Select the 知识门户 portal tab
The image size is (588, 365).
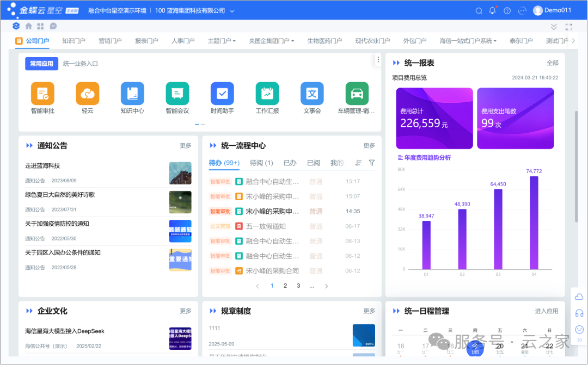[73, 40]
